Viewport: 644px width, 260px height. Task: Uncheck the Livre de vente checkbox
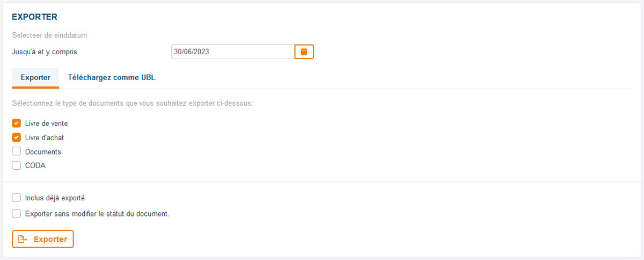point(16,123)
